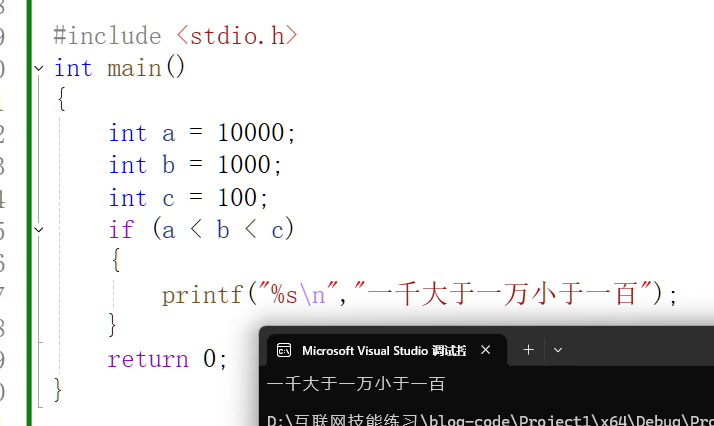
Task: Click the value '1000' on line with b
Action: coord(244,165)
